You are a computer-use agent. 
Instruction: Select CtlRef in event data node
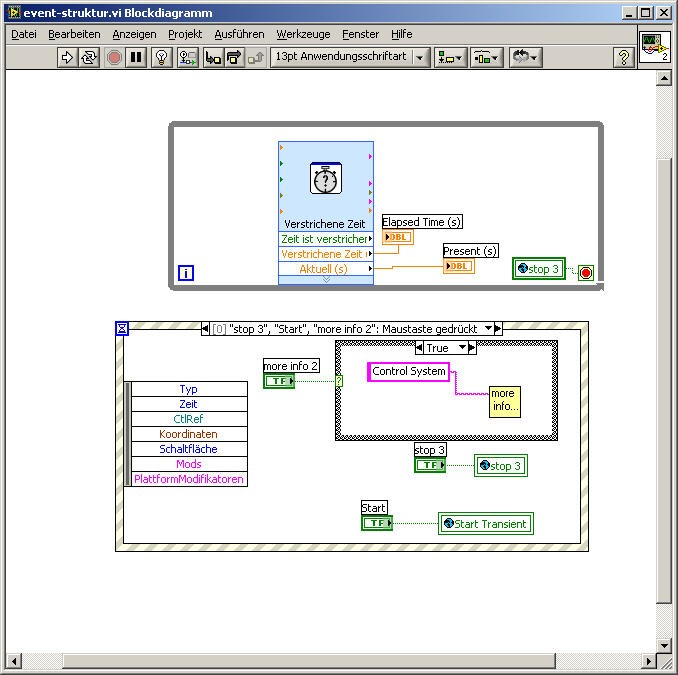(189, 419)
